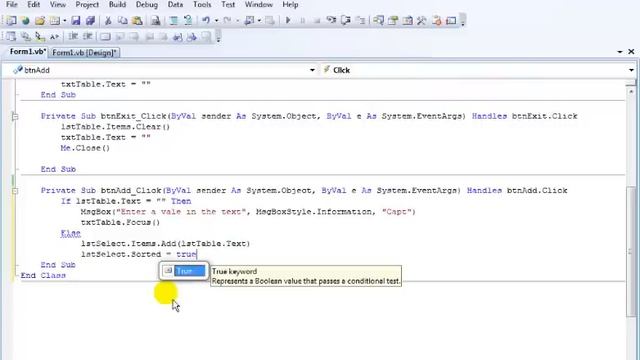
Task: Click the MsgBoxStyle.Information text
Action: [315, 212]
